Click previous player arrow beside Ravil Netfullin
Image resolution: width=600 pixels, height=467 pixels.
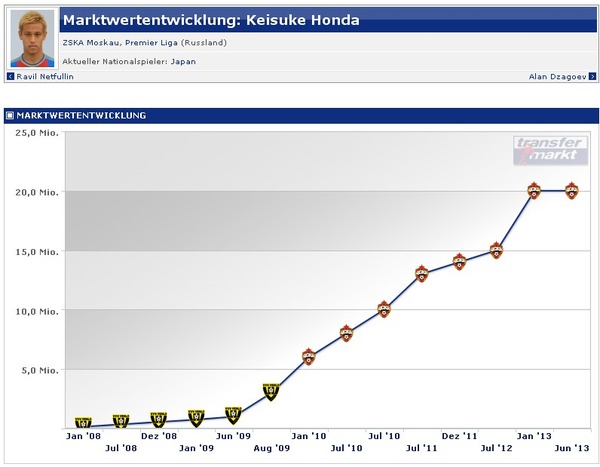coord(10,77)
